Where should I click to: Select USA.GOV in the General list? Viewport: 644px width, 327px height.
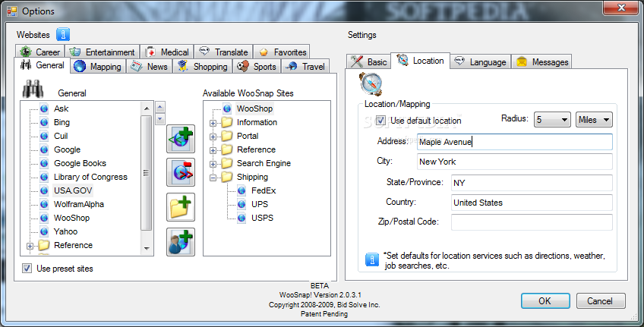coord(73,190)
